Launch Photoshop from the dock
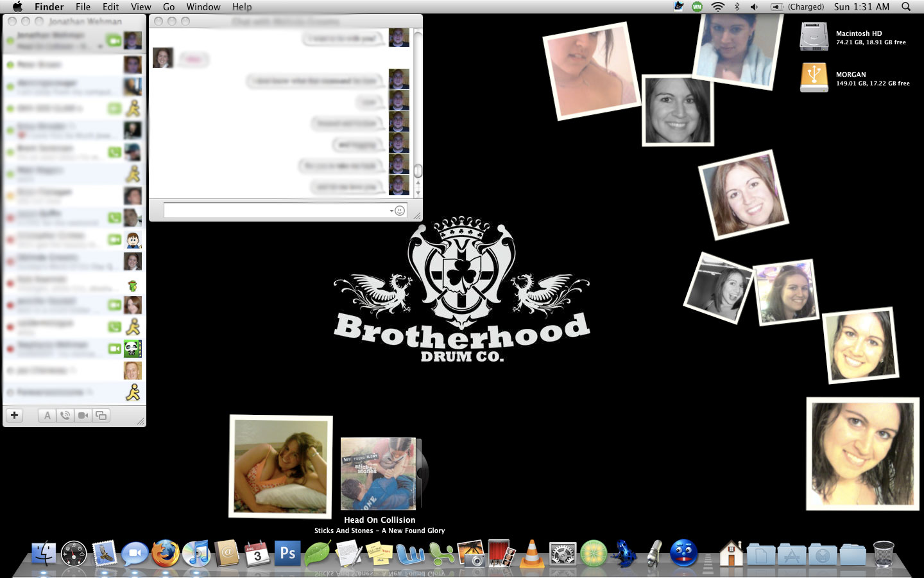 [287, 553]
